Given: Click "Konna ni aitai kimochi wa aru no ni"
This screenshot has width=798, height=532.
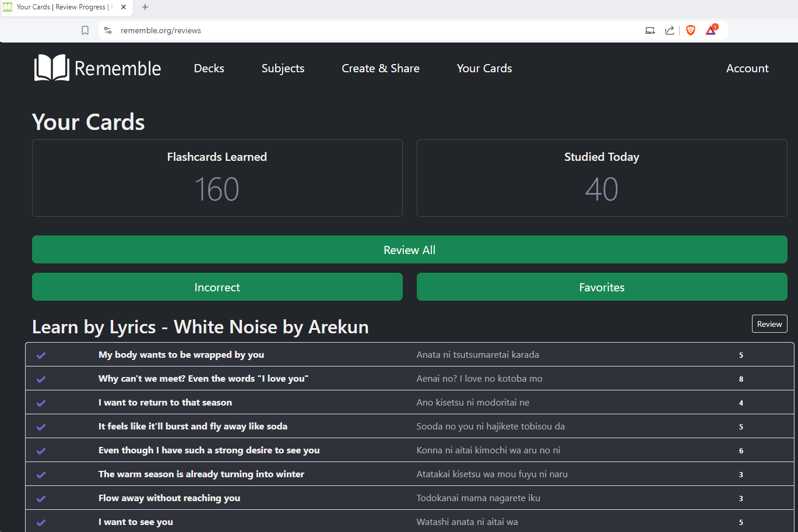Looking at the screenshot, I should point(488,450).
